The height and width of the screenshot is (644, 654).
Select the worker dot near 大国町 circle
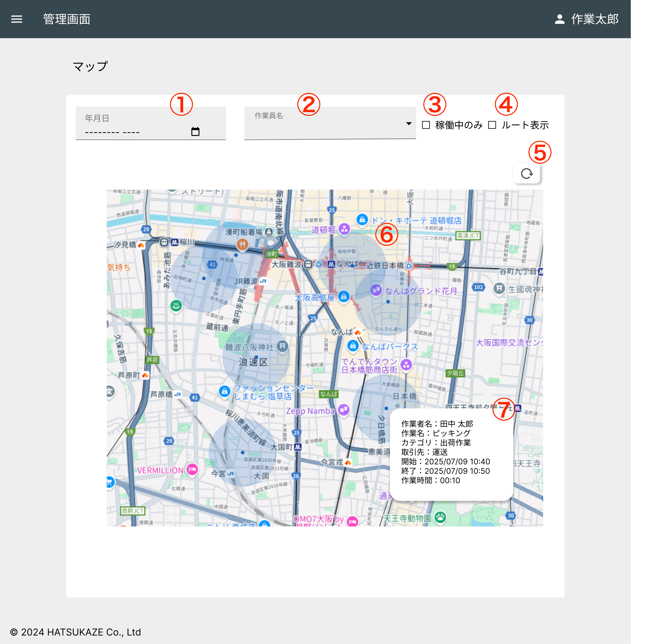[x=242, y=453]
